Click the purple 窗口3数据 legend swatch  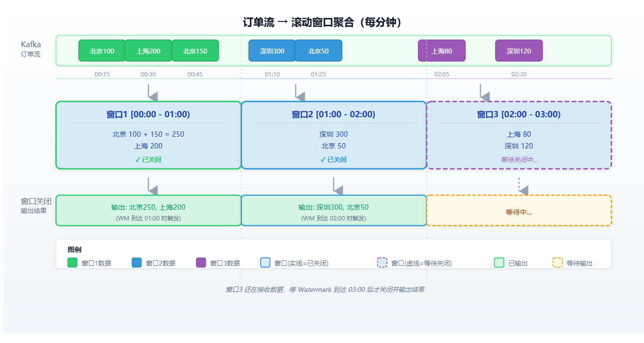(x=201, y=263)
